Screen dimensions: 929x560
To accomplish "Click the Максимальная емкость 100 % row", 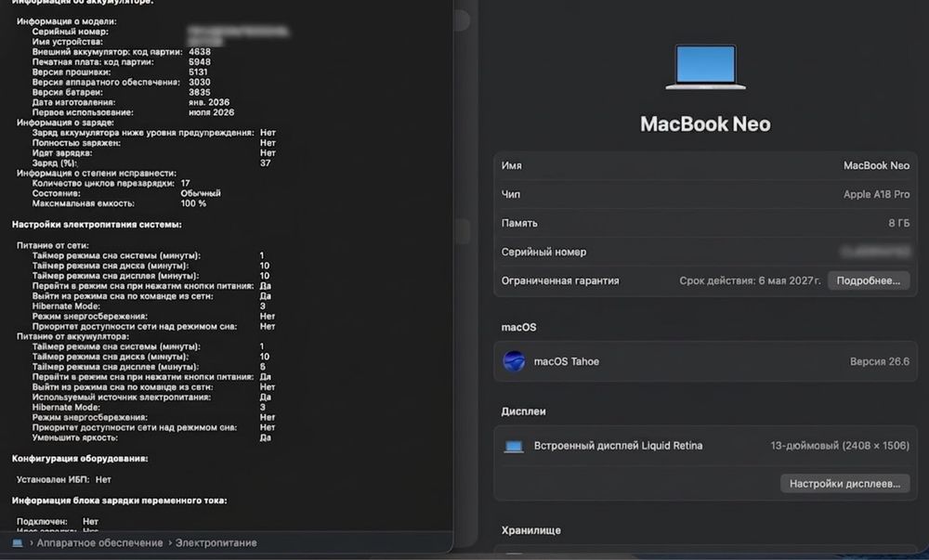I will pyautogui.click(x=119, y=203).
